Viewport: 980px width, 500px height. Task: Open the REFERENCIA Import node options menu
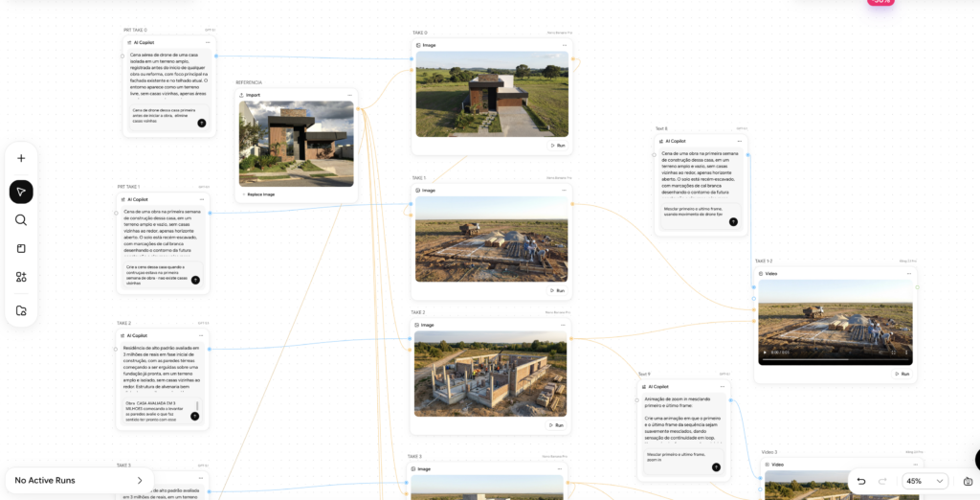349,95
